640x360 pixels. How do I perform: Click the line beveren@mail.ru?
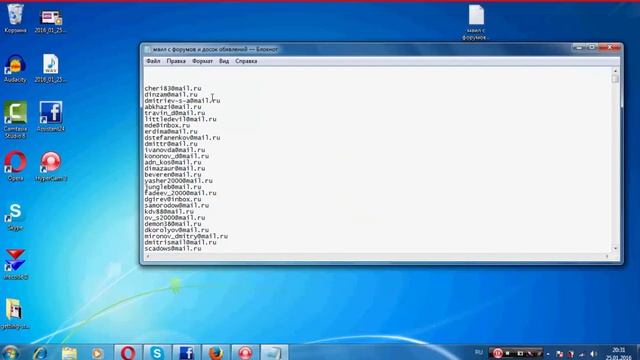(x=173, y=174)
